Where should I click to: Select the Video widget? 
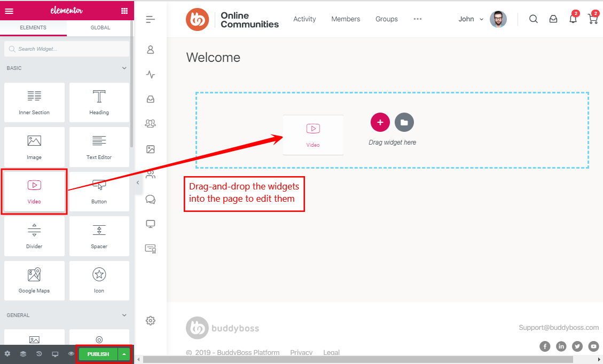pyautogui.click(x=34, y=191)
